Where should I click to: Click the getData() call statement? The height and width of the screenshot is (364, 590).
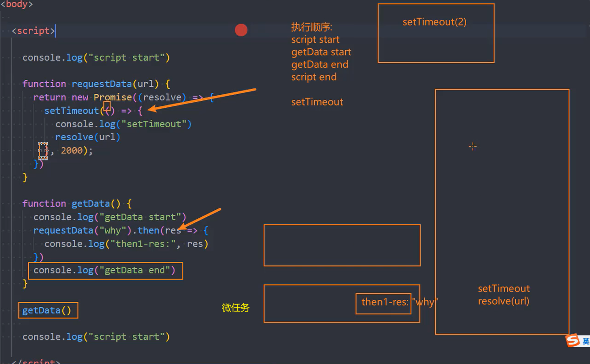(47, 310)
